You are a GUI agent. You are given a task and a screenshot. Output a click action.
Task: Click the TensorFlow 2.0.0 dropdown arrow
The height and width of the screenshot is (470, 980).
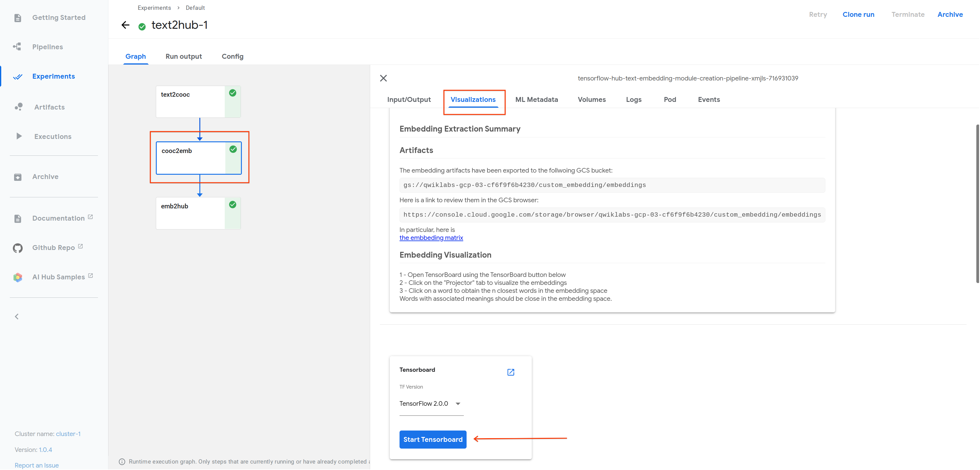458,404
